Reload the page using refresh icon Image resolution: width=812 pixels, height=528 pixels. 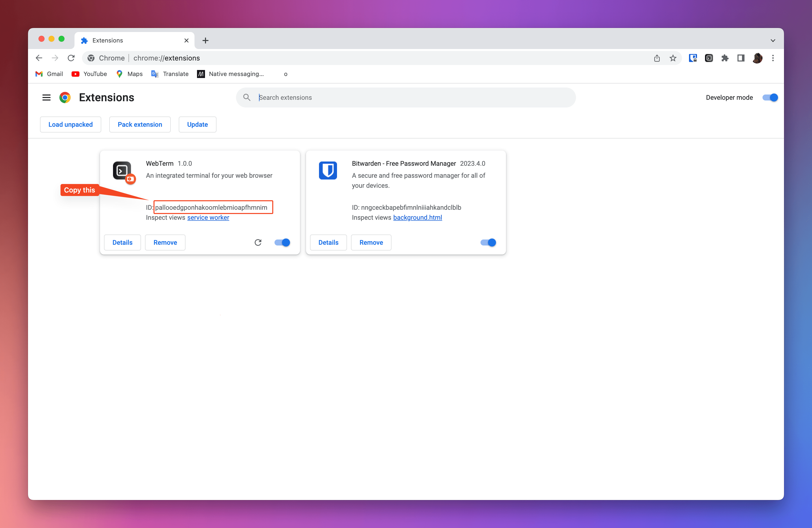click(71, 58)
